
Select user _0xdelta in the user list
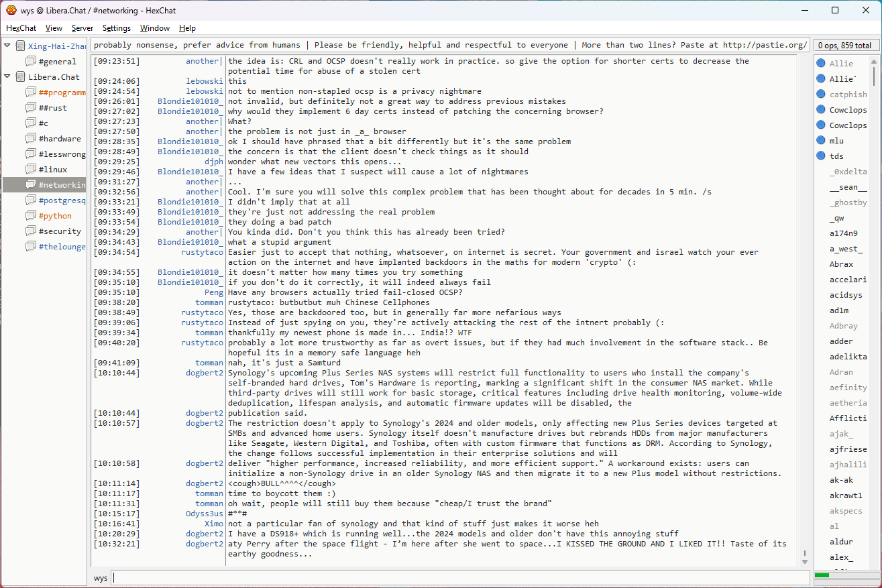click(x=848, y=171)
